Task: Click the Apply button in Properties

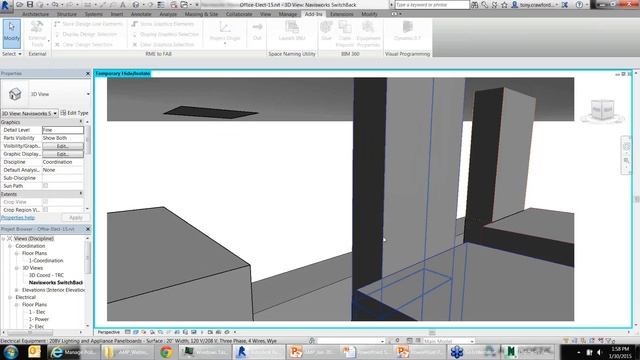Action: click(x=76, y=218)
